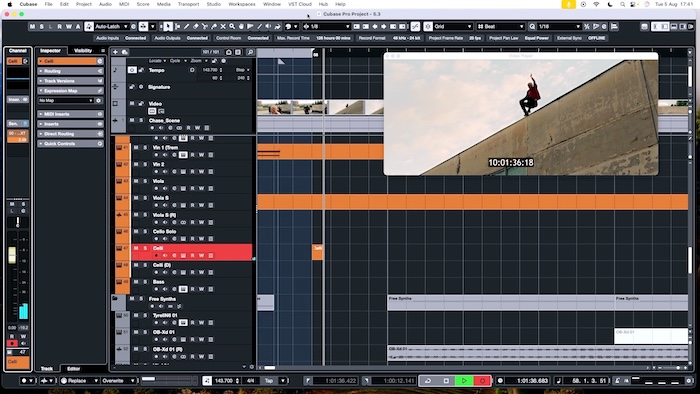This screenshot has height=394, width=700.
Task: Select the Line tool
Action: [259, 26]
